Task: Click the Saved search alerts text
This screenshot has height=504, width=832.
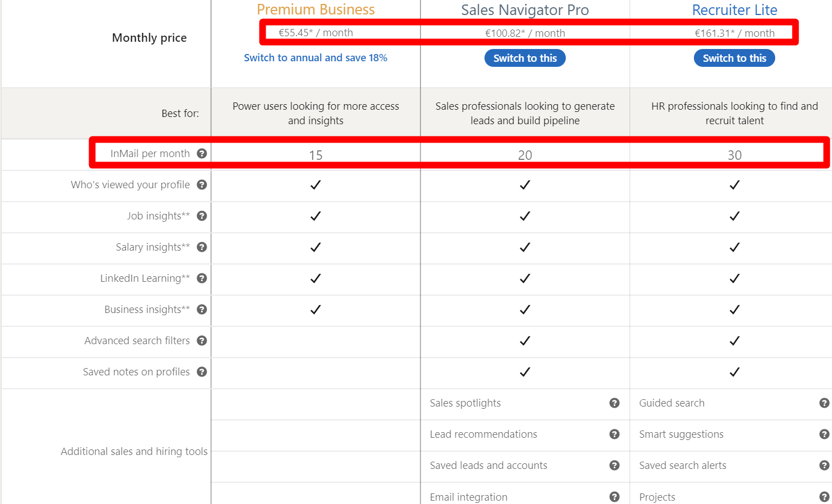Action: coord(683,465)
